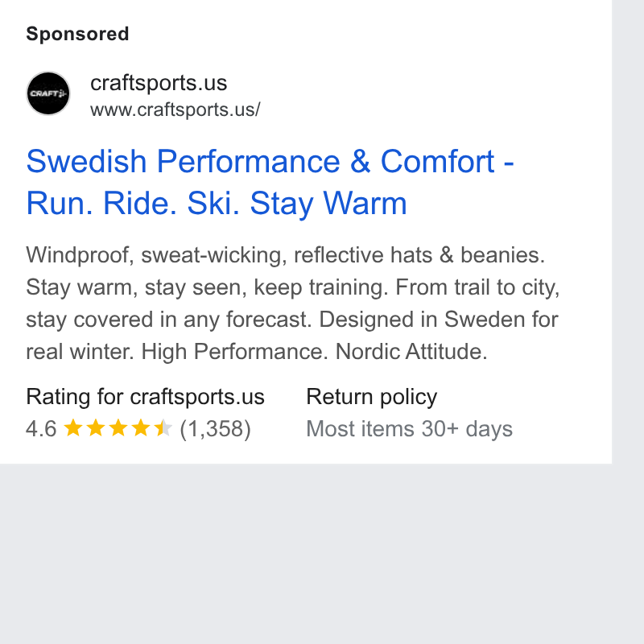
Task: Open the Swedish Performance & Comfort headline
Action: point(270,162)
